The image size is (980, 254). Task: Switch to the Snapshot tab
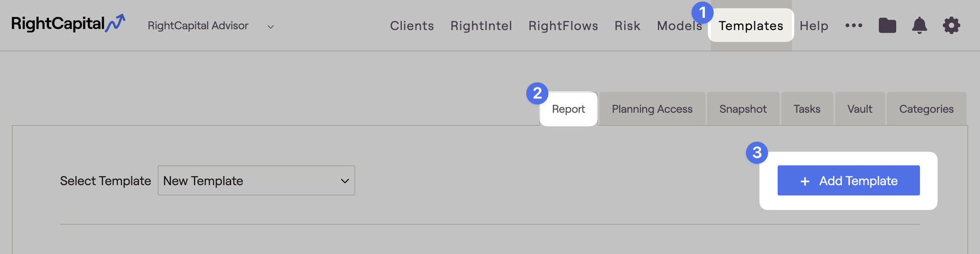[743, 109]
